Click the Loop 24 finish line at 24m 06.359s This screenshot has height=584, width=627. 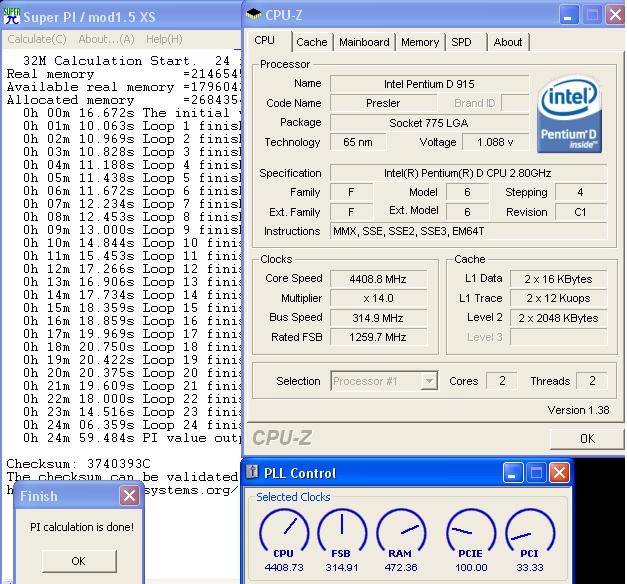tap(132, 425)
